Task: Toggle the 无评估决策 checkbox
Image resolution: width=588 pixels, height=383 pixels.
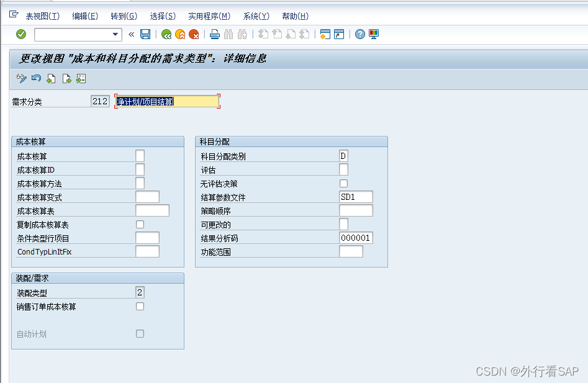Action: pyautogui.click(x=343, y=183)
